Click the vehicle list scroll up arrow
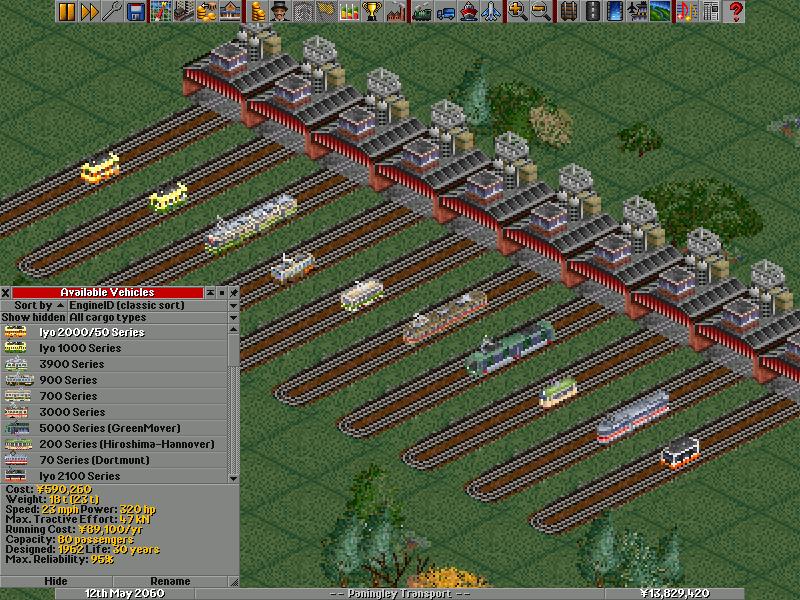Viewport: 800px width, 600px height. pyautogui.click(x=233, y=330)
